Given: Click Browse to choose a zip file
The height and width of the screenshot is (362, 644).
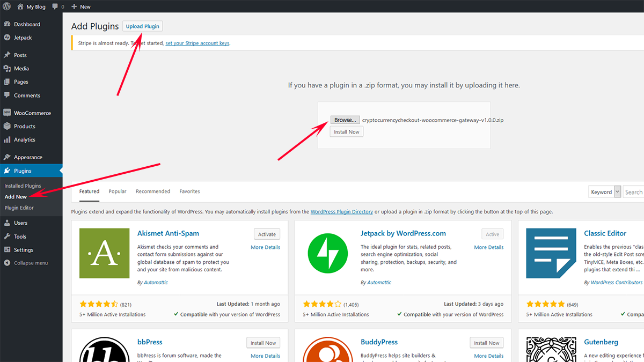Looking at the screenshot, I should (x=345, y=120).
